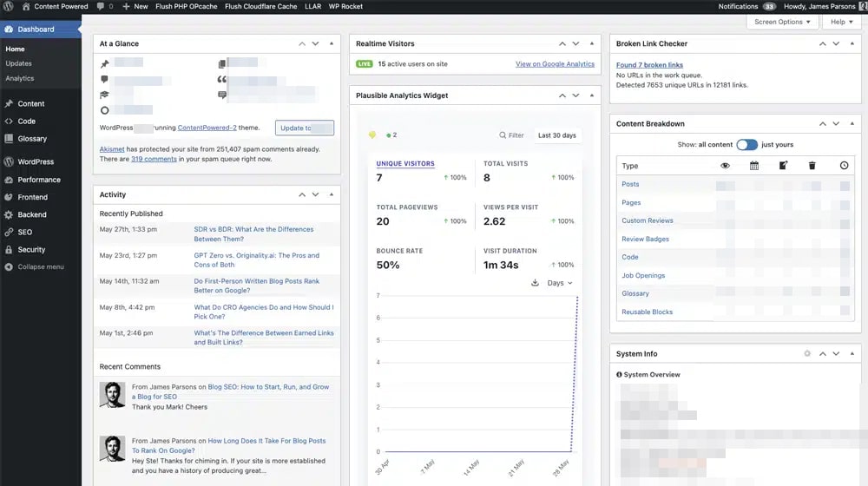
Task: Open Flush PHP OPcache in admin bar
Action: pyautogui.click(x=187, y=7)
